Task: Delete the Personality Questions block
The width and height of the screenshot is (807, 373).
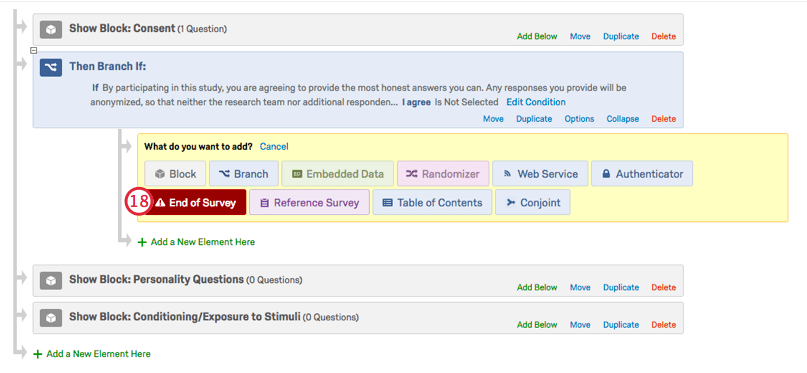Action: click(663, 288)
